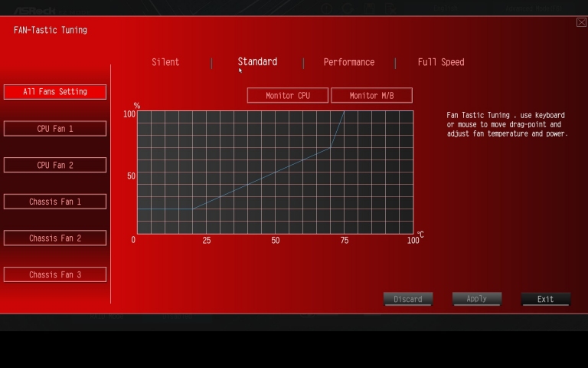
Task: Open Chassis Fan 2 settings
Action: [55, 238]
